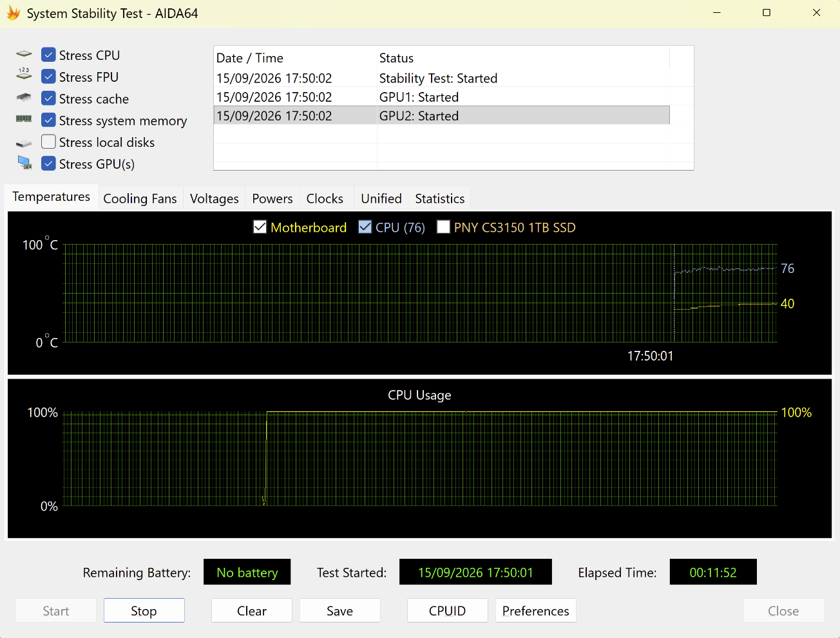
Task: Click the FPU 123 icon beside Stress FPU
Action: pos(24,74)
